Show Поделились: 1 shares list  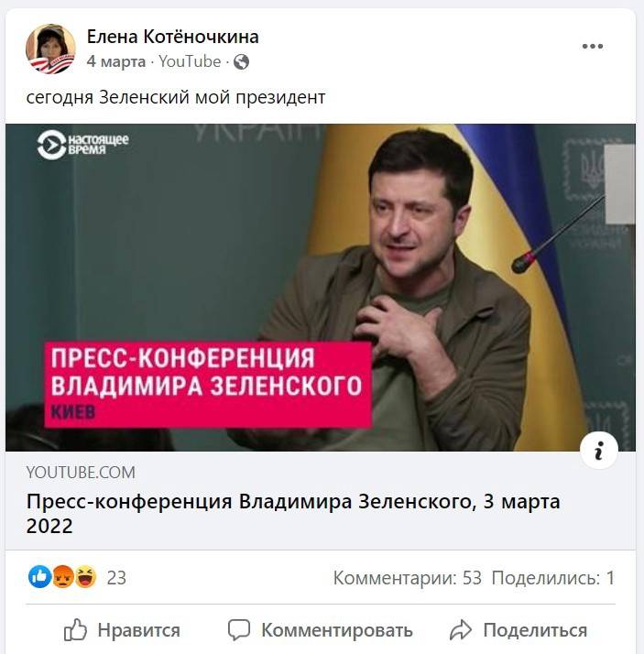(553, 578)
